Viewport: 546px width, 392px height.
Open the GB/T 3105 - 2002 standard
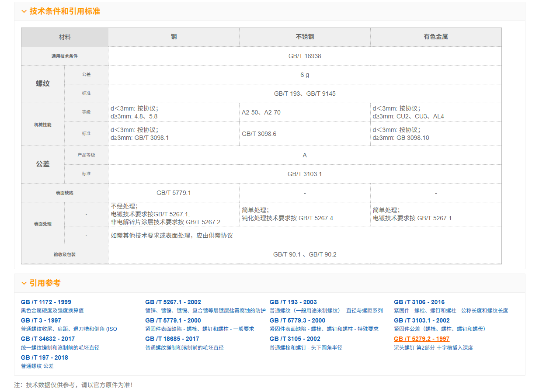[x=295, y=339]
